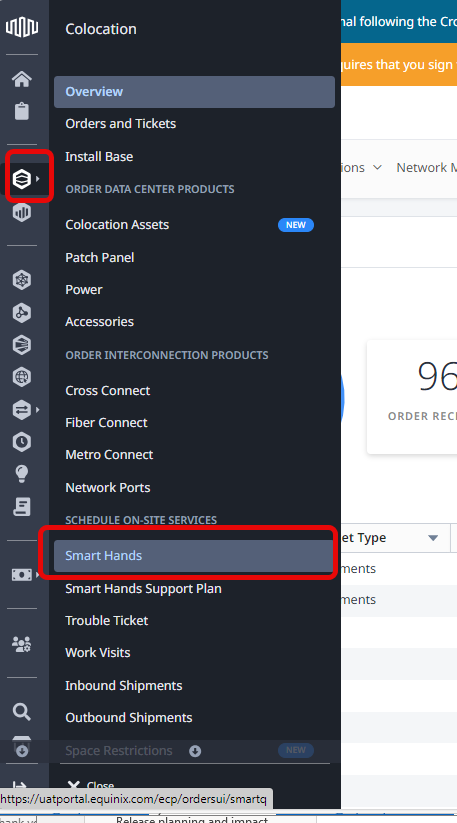This screenshot has width=457, height=823.
Task: Open Trouble Ticket
Action: [x=107, y=621]
